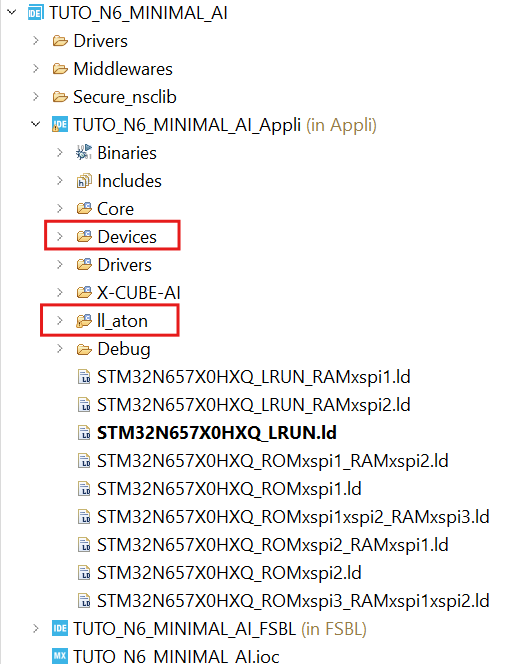505x664 pixels.
Task: Click the Binaries icon
Action: click(x=84, y=152)
